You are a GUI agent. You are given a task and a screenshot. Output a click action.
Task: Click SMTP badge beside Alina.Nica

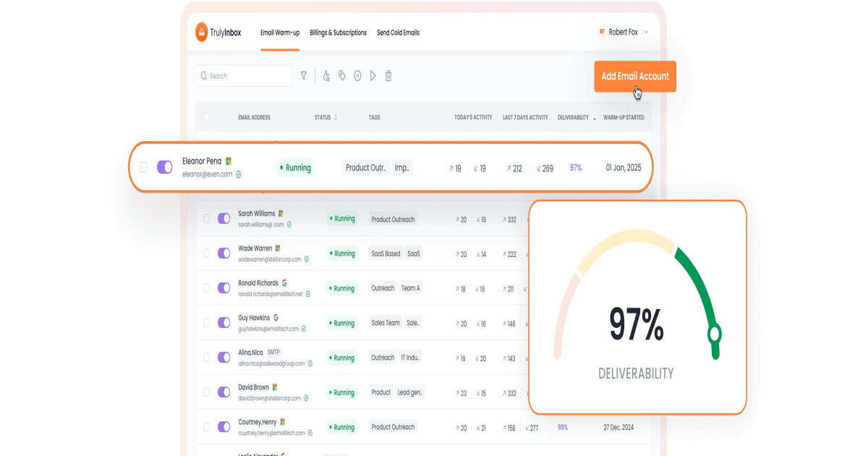[x=273, y=352]
